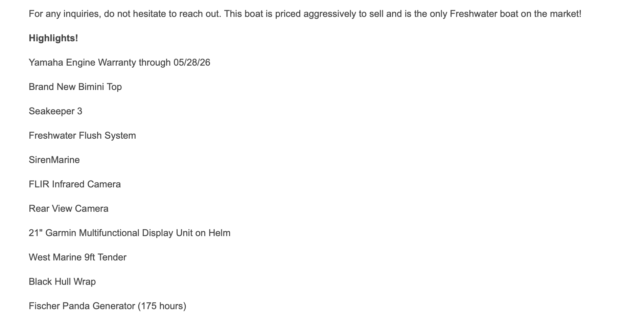The image size is (644, 322).
Task: Click the Seakeeper 3 text
Action: click(55, 111)
